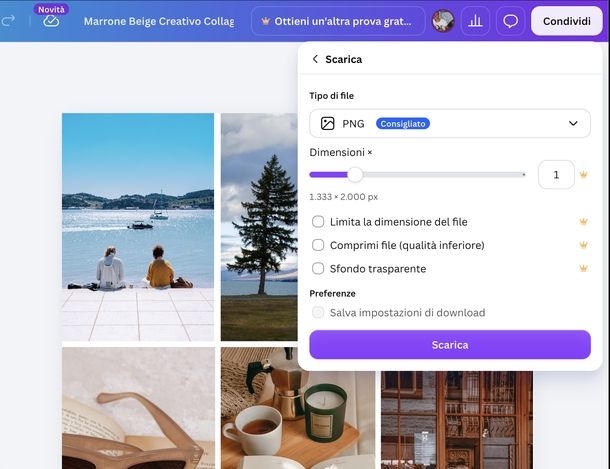610x469 pixels.
Task: Click the crown icon beside Dimensioni value
Action: point(583,175)
